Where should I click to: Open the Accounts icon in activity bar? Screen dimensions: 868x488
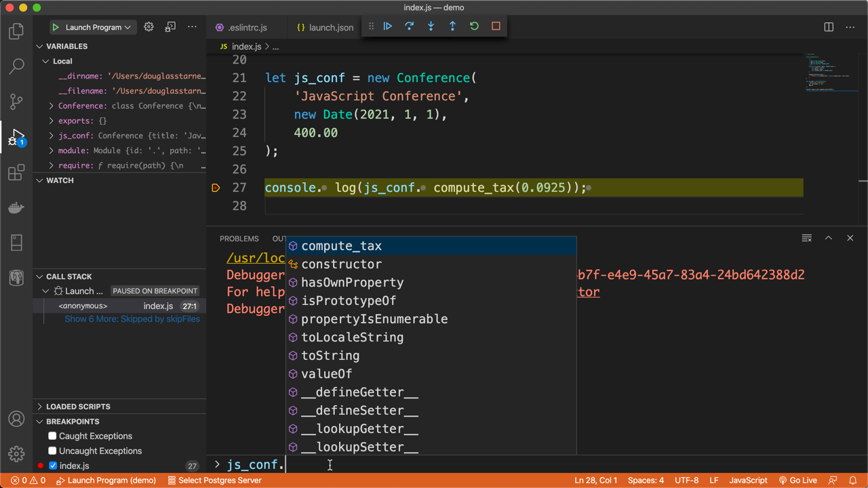[x=16, y=419]
